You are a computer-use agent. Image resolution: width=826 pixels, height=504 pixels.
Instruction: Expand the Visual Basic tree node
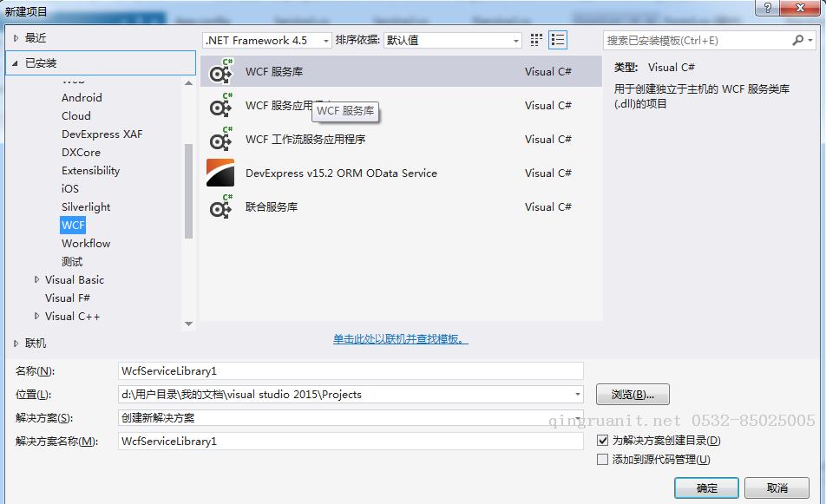tap(36, 279)
